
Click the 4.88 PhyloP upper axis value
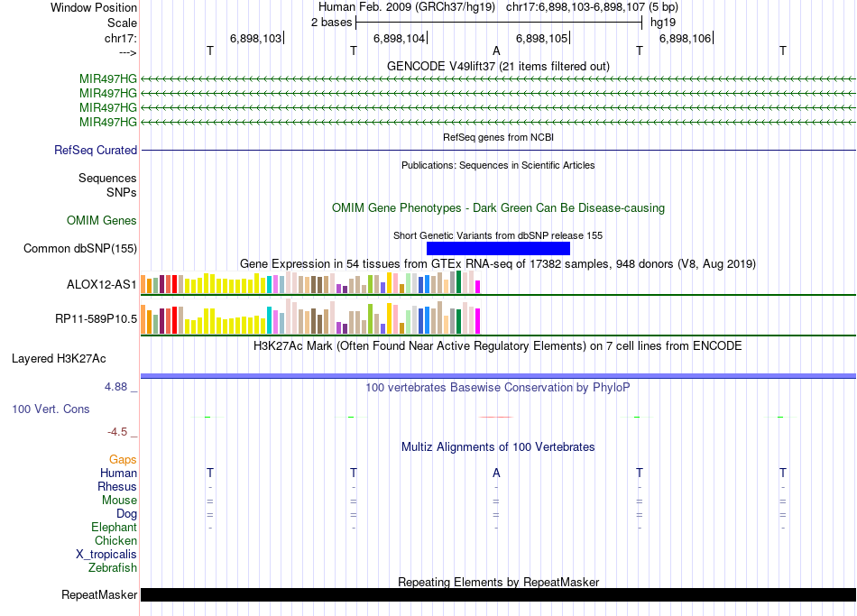[115, 386]
